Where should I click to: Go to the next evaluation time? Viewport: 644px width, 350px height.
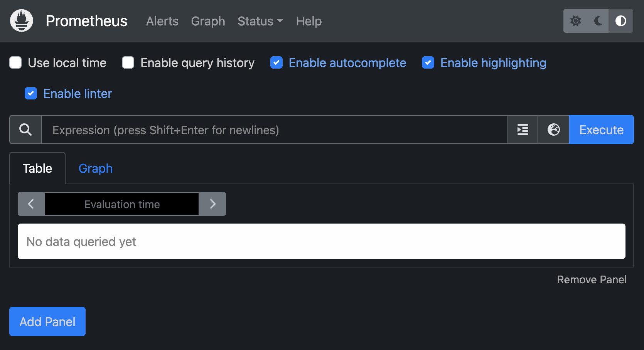(x=212, y=204)
